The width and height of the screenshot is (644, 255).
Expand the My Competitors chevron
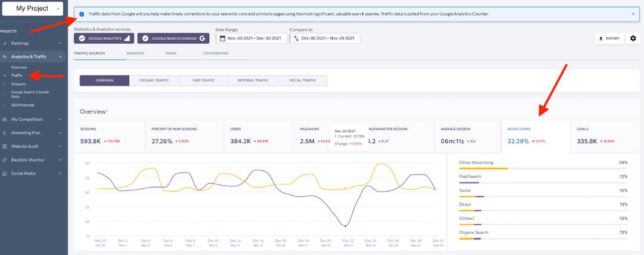60,119
